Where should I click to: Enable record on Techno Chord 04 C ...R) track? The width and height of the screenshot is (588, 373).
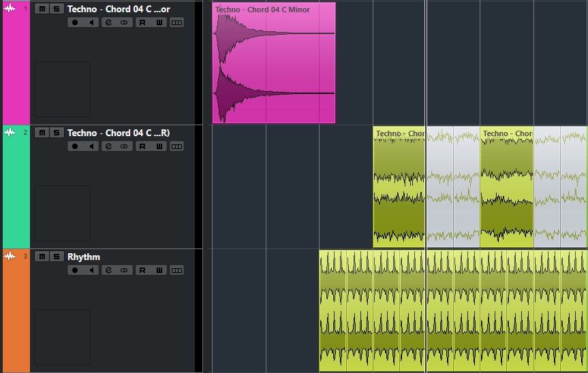(75, 146)
